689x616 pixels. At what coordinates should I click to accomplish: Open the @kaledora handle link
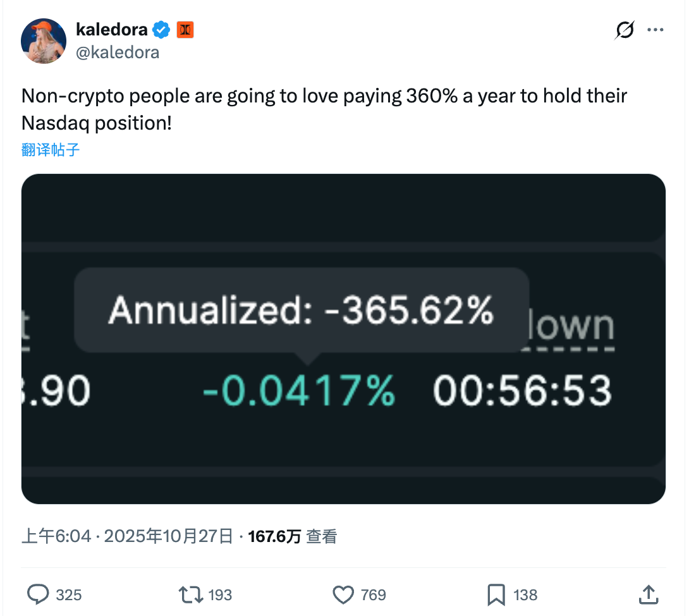pos(117,52)
